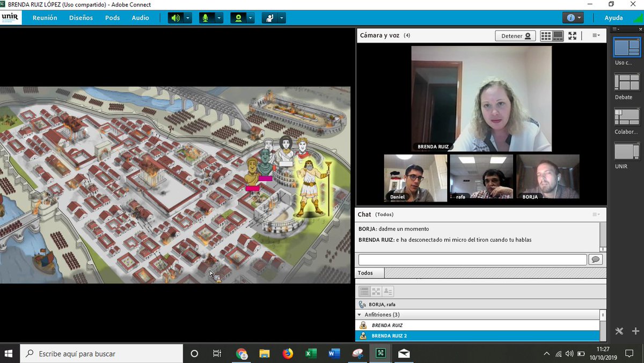Open Task View in taskbar

click(x=217, y=353)
